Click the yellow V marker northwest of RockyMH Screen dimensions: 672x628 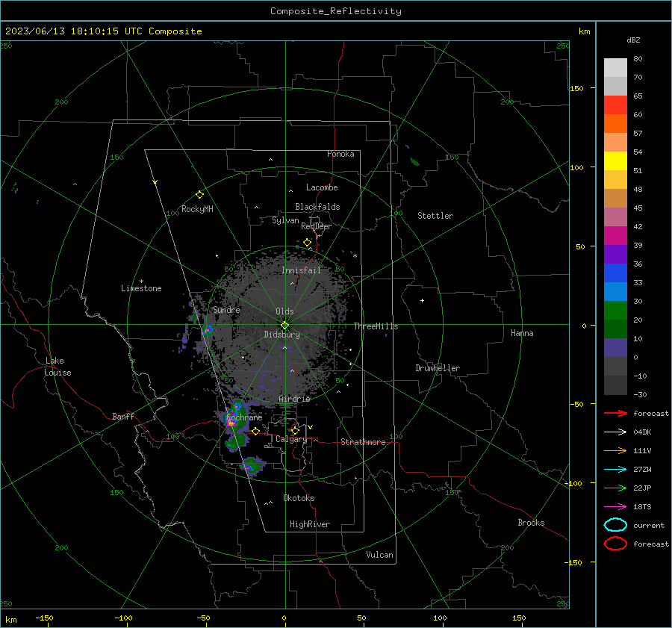tap(155, 182)
